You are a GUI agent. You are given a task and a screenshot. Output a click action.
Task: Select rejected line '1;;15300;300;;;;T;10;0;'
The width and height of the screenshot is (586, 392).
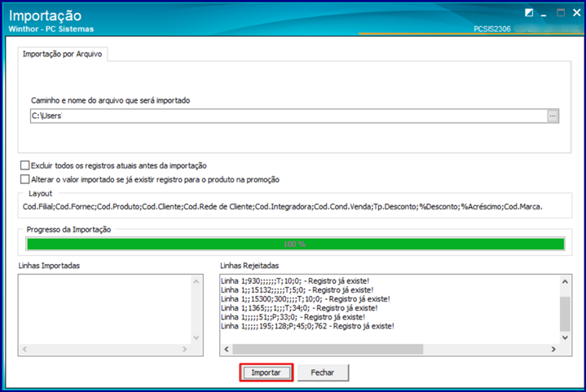click(306, 299)
